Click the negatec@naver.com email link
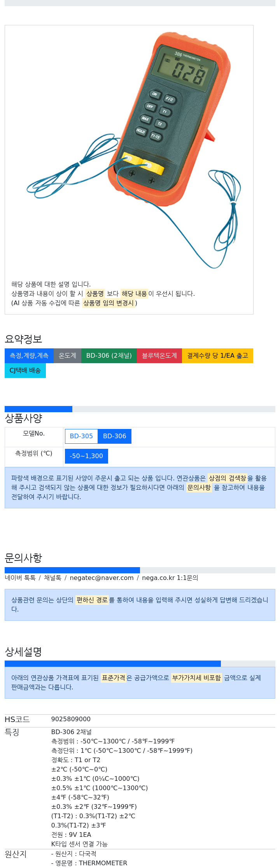Viewport: 280px width, 868px height. click(x=101, y=578)
